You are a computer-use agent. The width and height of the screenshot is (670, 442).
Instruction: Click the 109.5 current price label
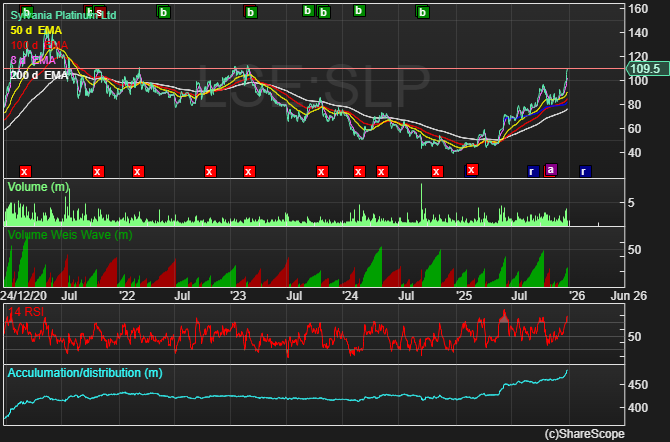(x=643, y=70)
